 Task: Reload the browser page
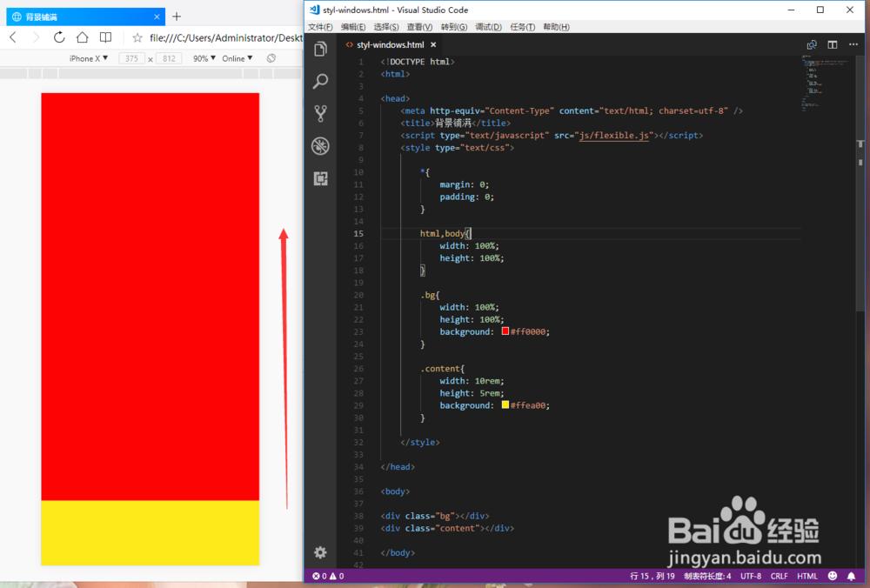coord(59,37)
